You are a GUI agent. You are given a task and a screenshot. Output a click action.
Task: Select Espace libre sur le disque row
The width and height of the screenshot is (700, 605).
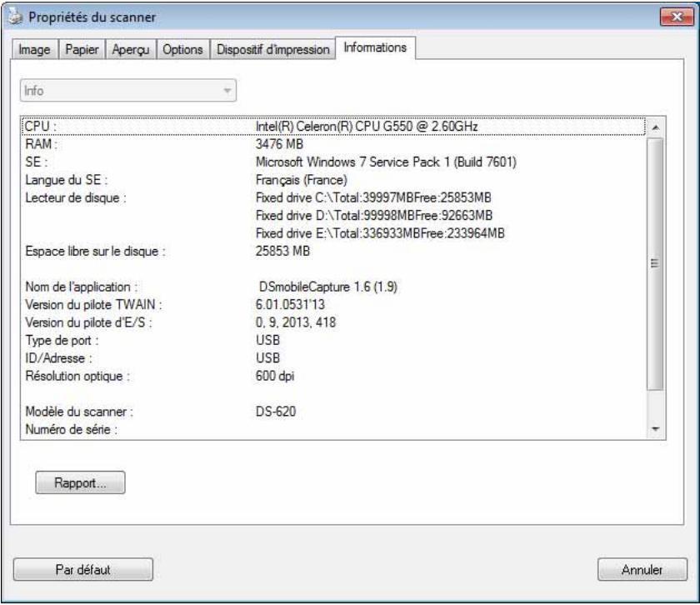(x=333, y=252)
